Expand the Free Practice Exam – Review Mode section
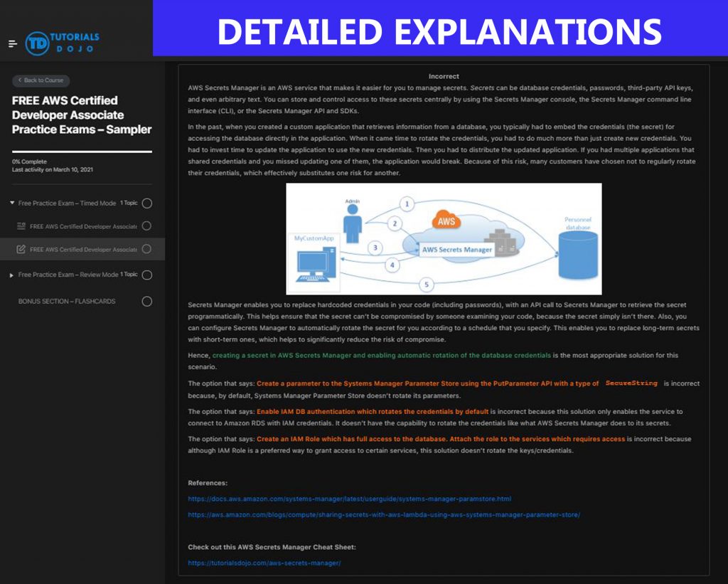 click(11, 275)
